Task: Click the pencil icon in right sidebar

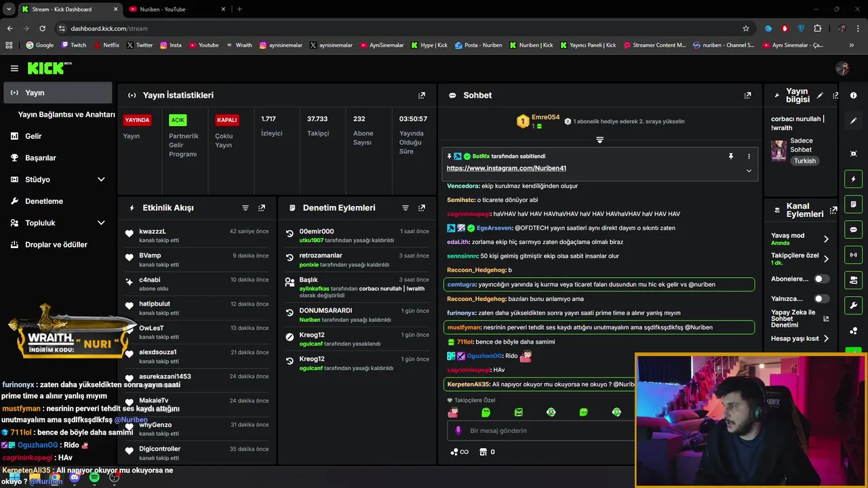Action: pyautogui.click(x=854, y=121)
